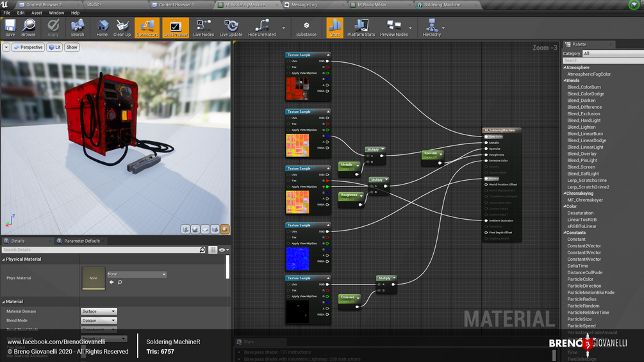Toggle Live Nodes in toolbar

(203, 28)
